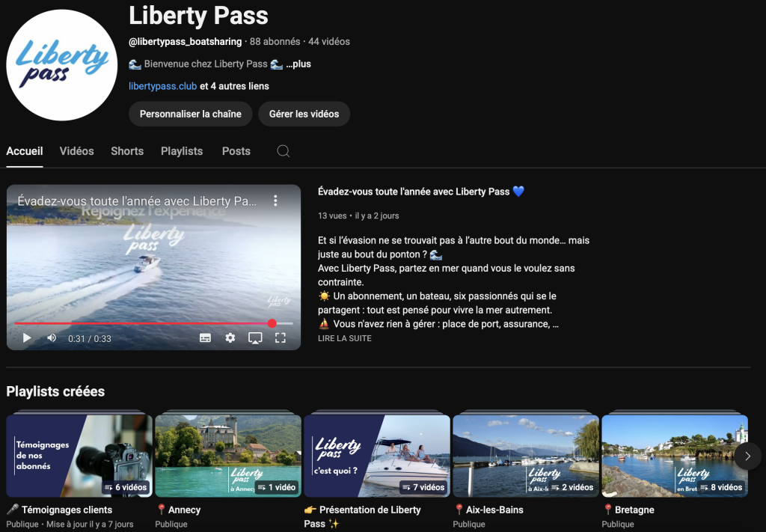The height and width of the screenshot is (532, 766).
Task: Expand the description via LIRE LA SUITE
Action: tap(344, 338)
